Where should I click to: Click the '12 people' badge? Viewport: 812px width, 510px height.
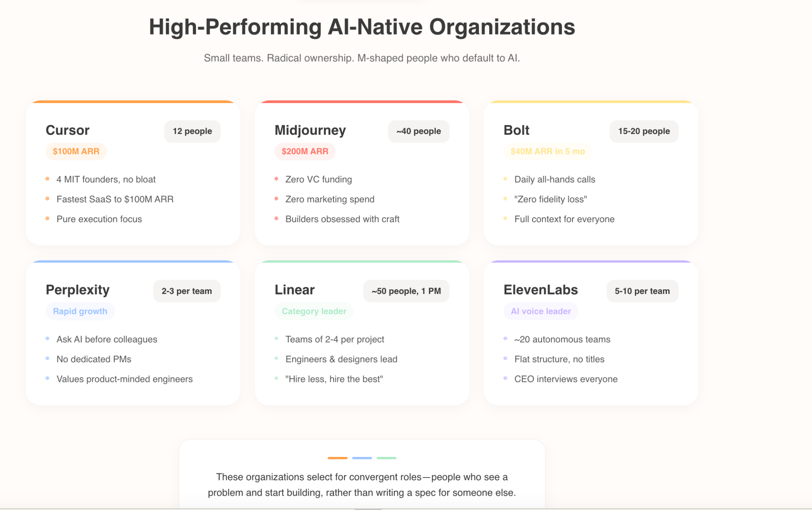point(192,131)
